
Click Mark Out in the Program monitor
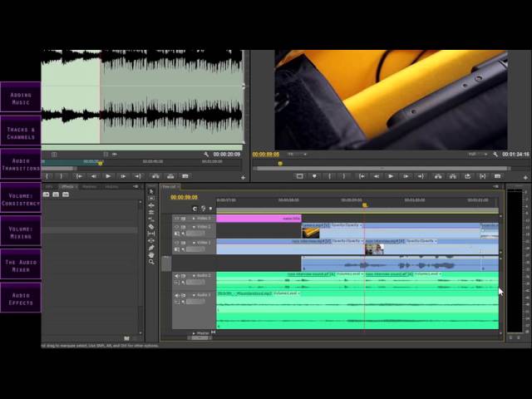[343, 176]
